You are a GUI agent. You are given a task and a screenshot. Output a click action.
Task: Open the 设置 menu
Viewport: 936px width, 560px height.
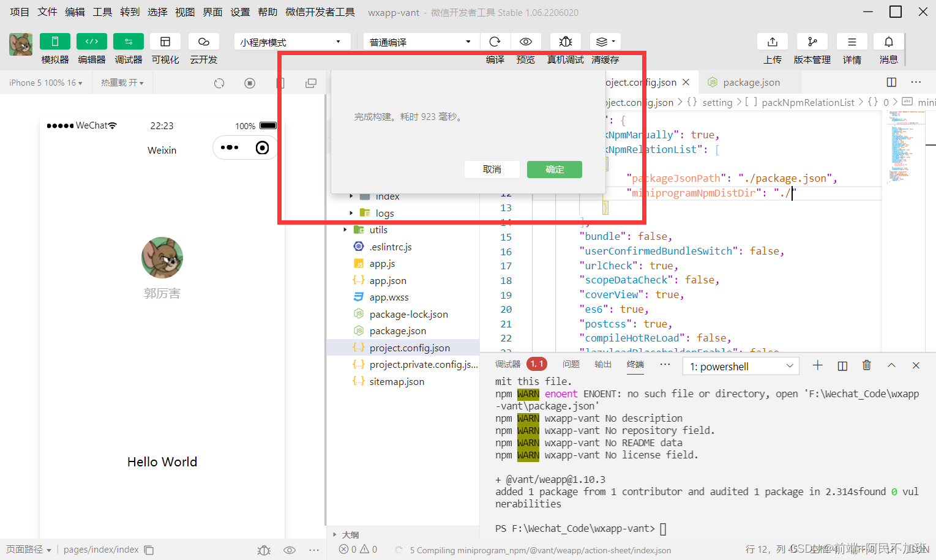[x=240, y=12]
